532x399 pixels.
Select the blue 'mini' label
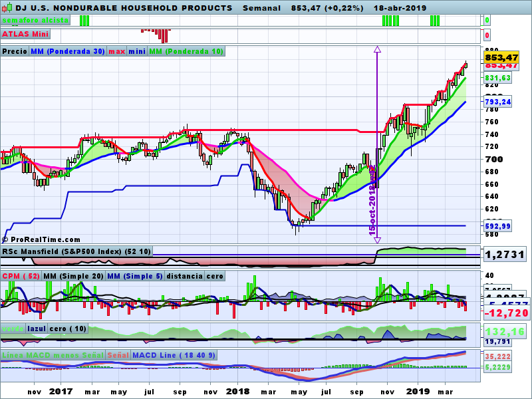click(137, 51)
